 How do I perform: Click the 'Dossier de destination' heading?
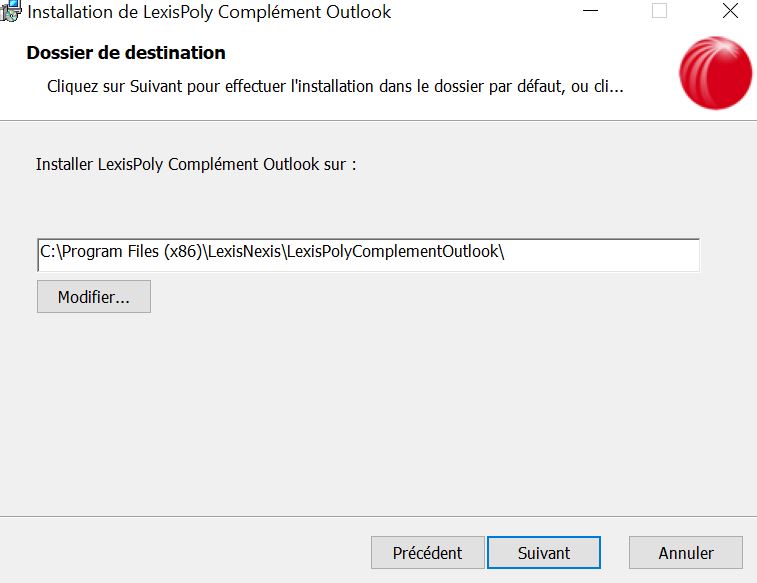tap(126, 53)
